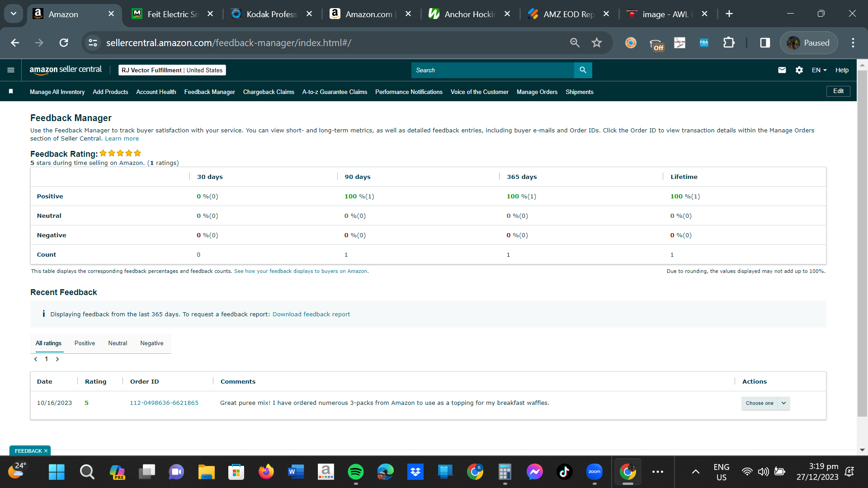Viewport: 868px width, 488px height.
Task: Open A-to-z Guarantee Claims menu item
Action: click(x=335, y=92)
